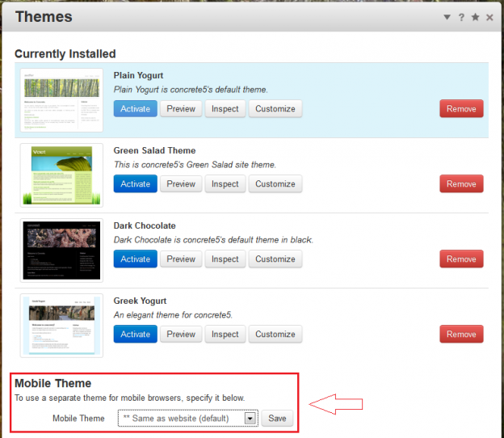Click the help question mark icon
This screenshot has height=438, width=504.
tap(461, 17)
